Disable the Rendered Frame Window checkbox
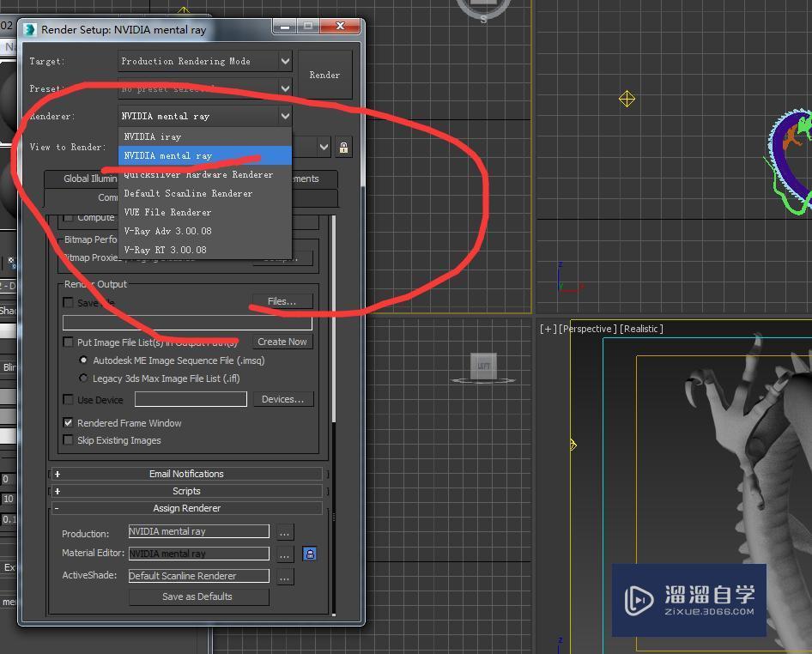This screenshot has width=812, height=654. [68, 422]
